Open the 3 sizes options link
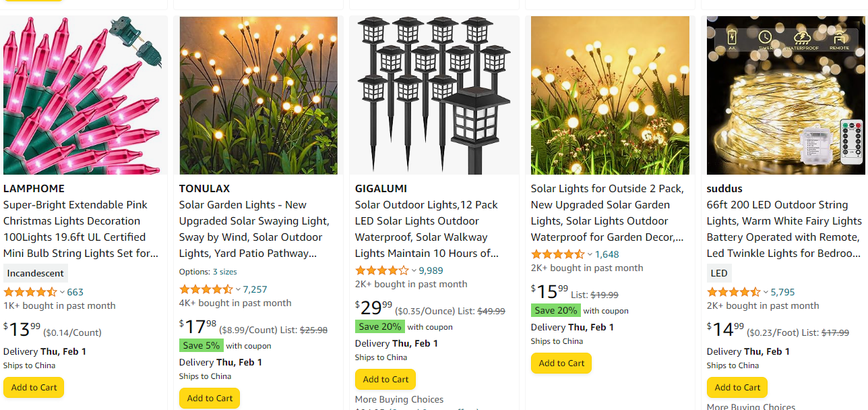 (224, 272)
